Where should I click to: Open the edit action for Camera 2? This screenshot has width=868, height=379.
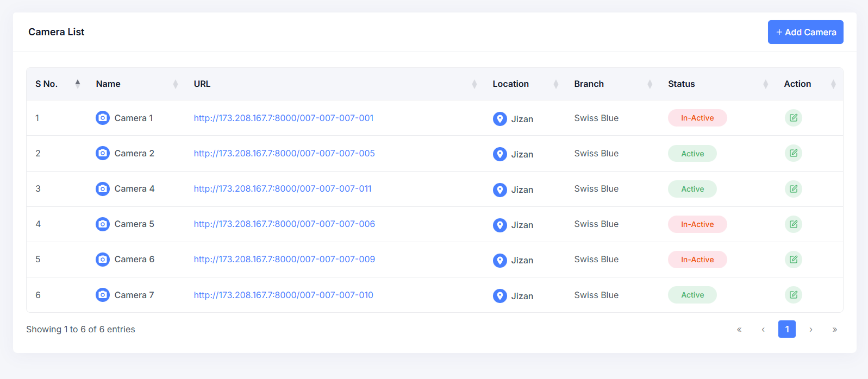click(x=793, y=153)
